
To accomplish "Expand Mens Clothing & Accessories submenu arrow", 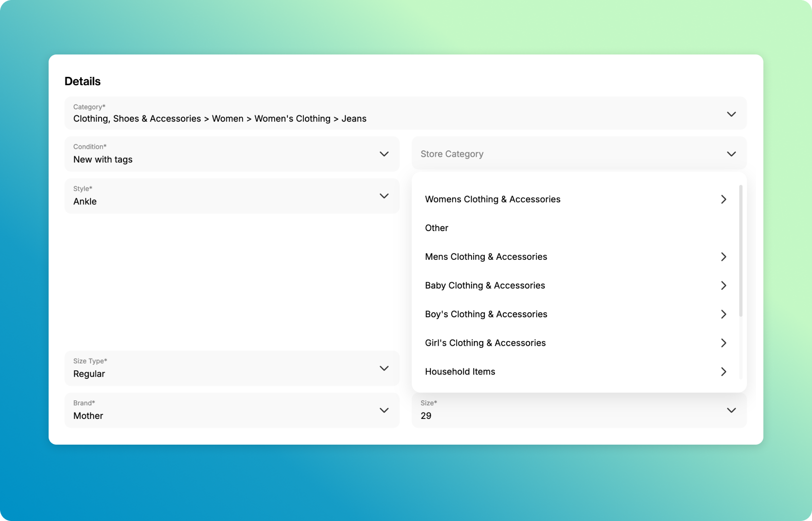I will tap(724, 257).
